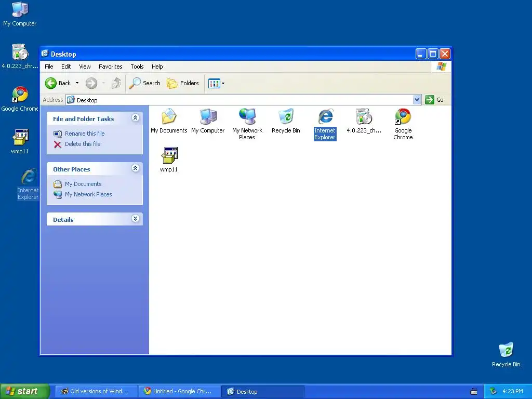Viewport: 532px width, 399px height.
Task: Select My Network Places icon in file pane
Action: point(247,124)
